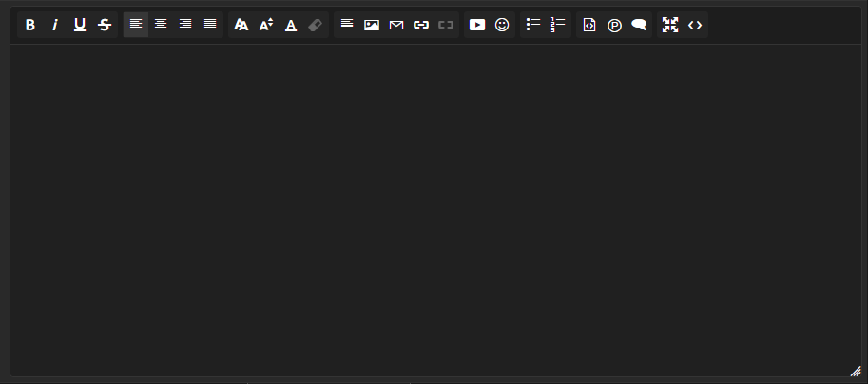Insert a numbered list

558,25
